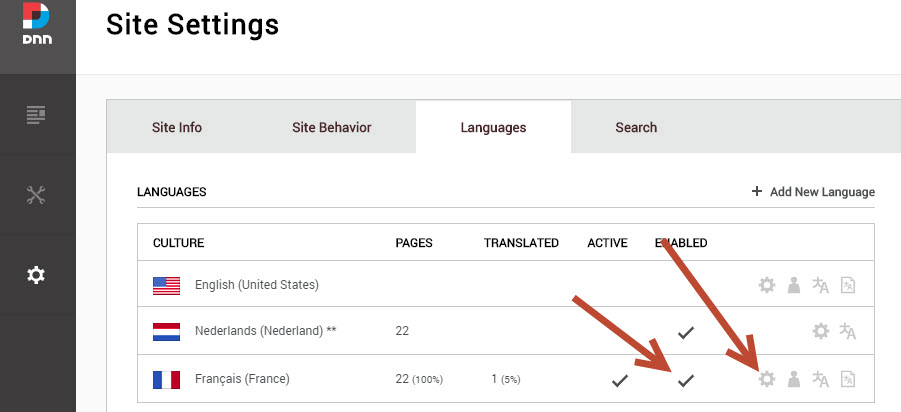Select the Nederlands (Nederland) ** row text
Viewport: 901px width, 412px height.
pos(265,331)
